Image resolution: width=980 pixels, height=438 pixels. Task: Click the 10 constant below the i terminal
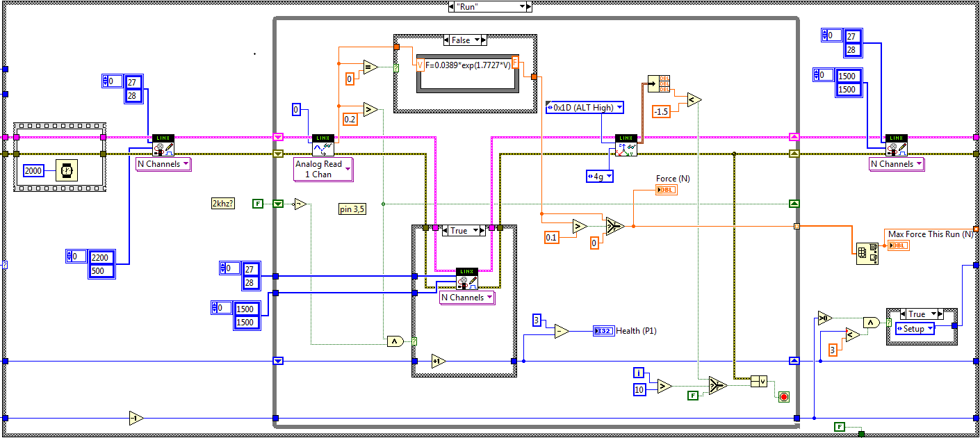(x=640, y=389)
